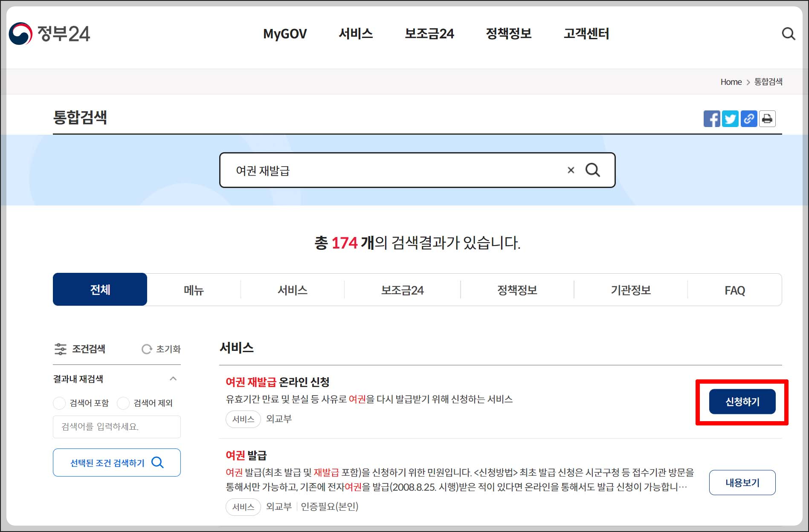
Task: Reset filters with the 초기화 icon
Action: click(x=162, y=349)
